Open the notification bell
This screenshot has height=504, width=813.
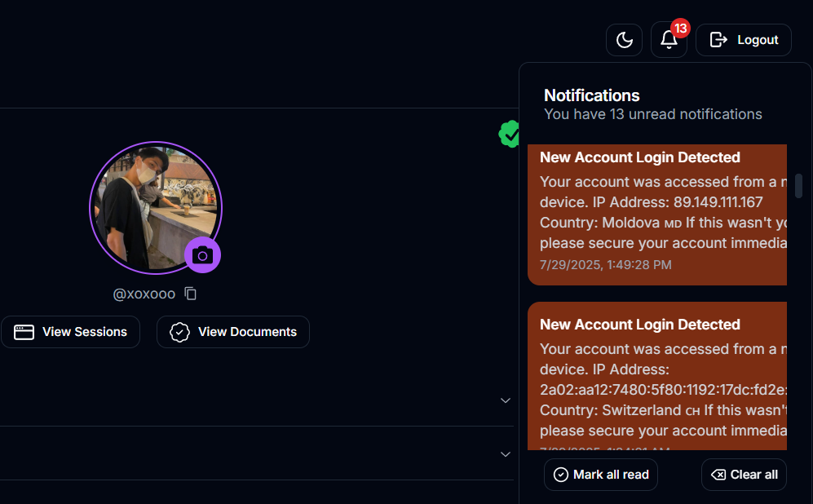669,40
